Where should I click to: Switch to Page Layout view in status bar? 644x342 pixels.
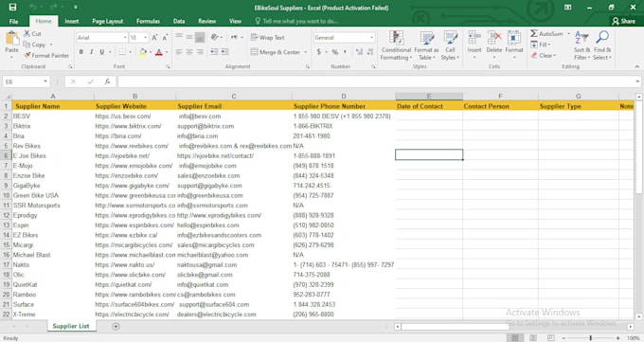533,337
